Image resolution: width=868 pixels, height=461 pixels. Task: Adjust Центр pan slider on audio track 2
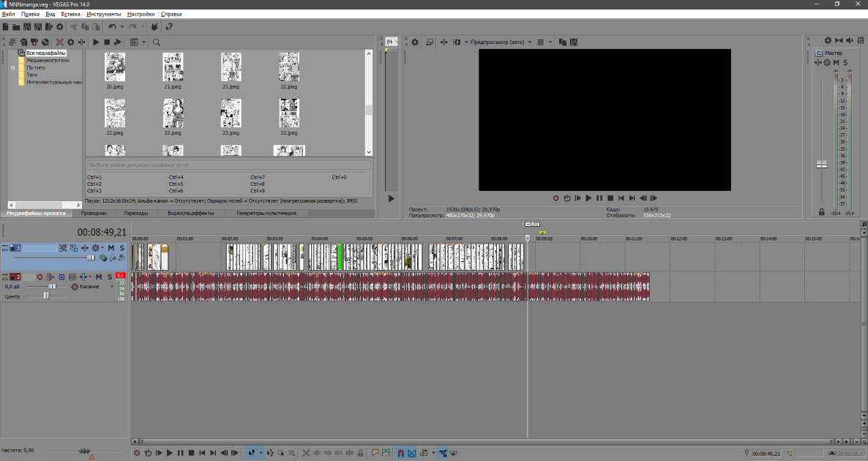click(47, 296)
